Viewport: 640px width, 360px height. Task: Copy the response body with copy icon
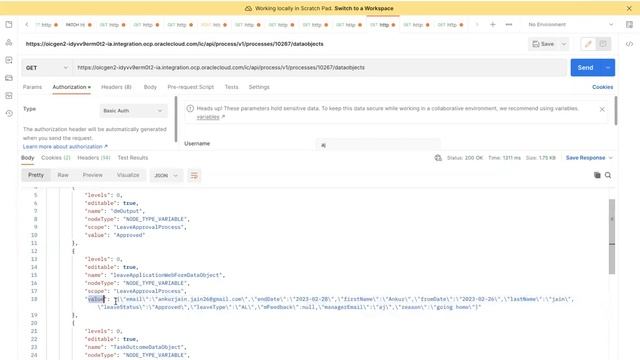click(597, 175)
